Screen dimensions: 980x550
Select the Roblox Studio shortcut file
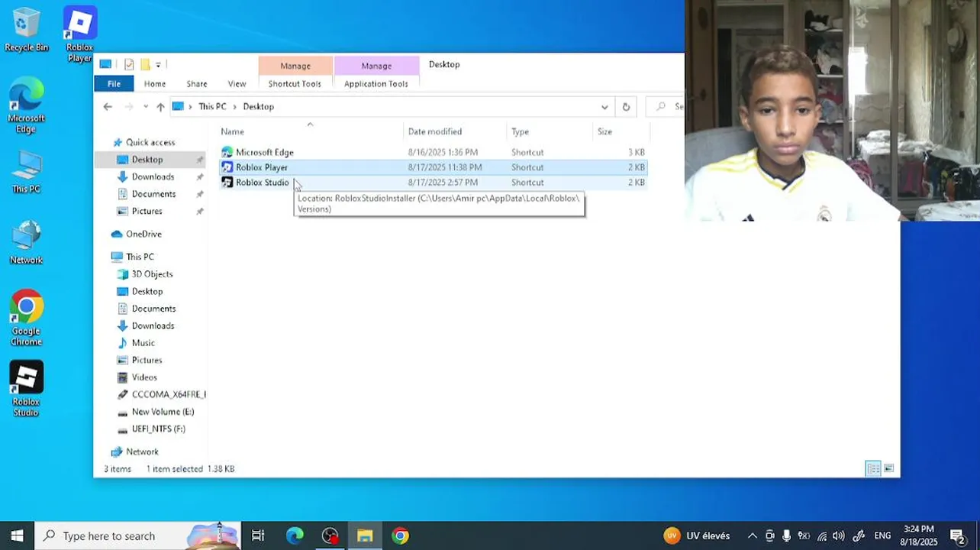pos(262,183)
